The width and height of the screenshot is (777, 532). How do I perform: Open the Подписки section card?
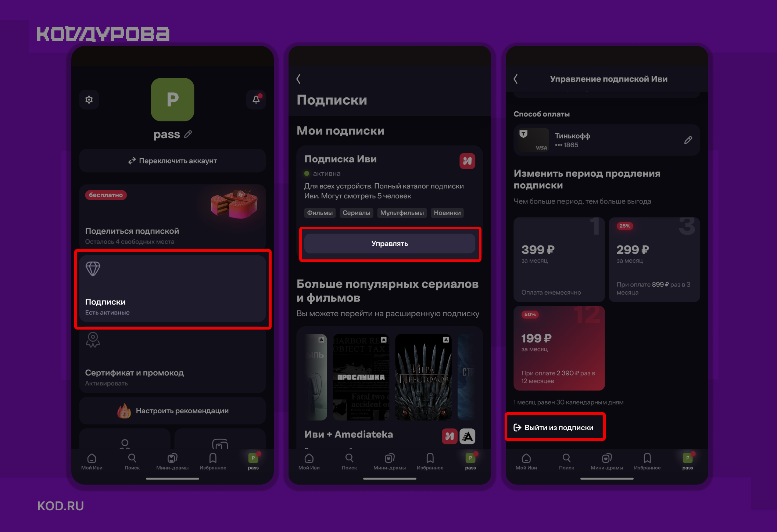point(172,289)
